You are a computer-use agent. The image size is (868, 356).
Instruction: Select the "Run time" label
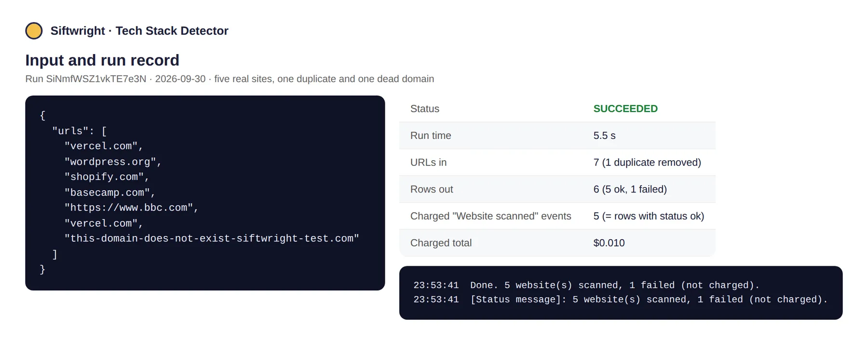pos(431,136)
